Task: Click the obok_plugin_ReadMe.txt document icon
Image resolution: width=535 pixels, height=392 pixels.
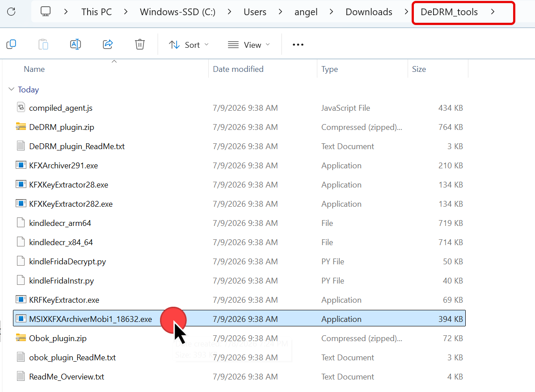Action: coord(21,357)
